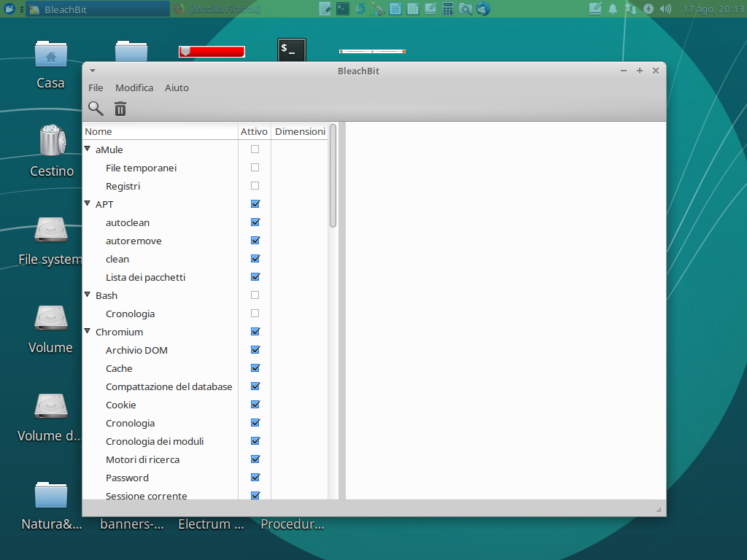This screenshot has width=747, height=560.
Task: Open the power manager lightning icon
Action: [649, 9]
